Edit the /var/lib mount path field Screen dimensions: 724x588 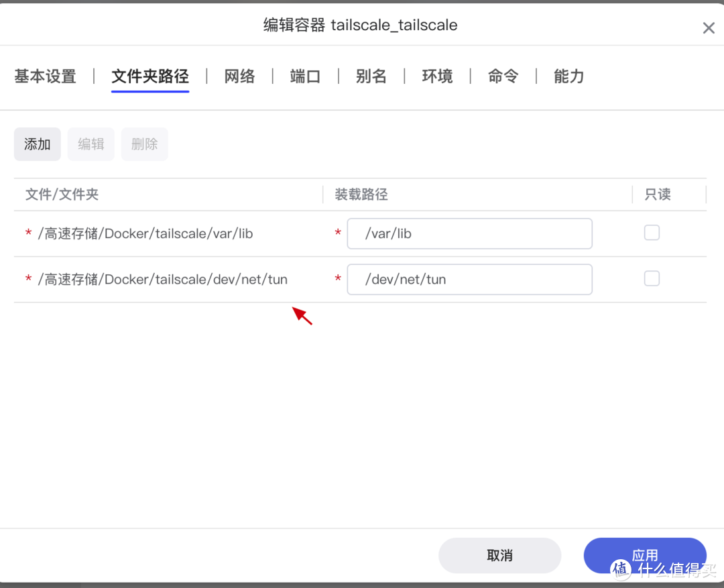click(x=469, y=234)
